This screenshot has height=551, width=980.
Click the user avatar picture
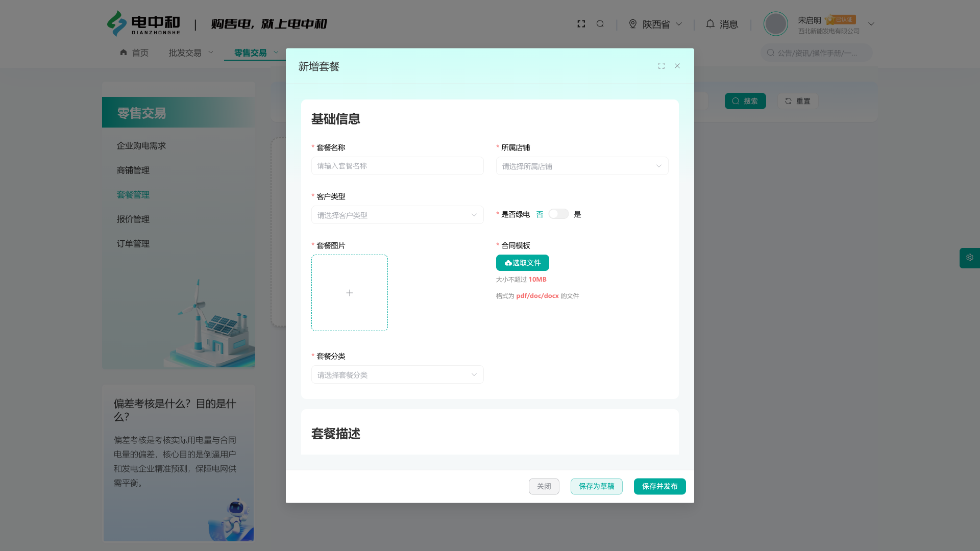point(775,24)
